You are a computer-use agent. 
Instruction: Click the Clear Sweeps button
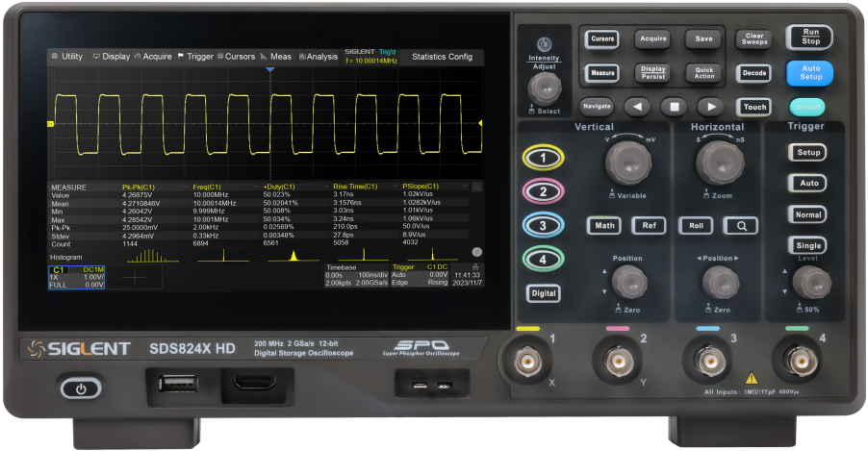click(753, 38)
